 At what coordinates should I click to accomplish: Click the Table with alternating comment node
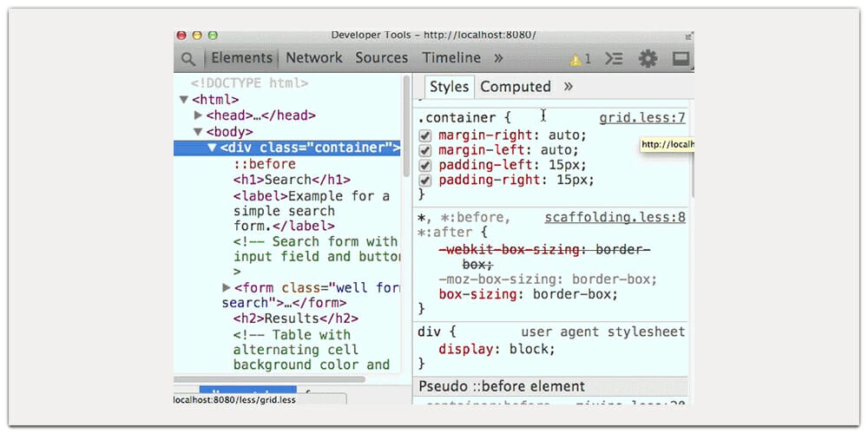pyautogui.click(x=312, y=350)
